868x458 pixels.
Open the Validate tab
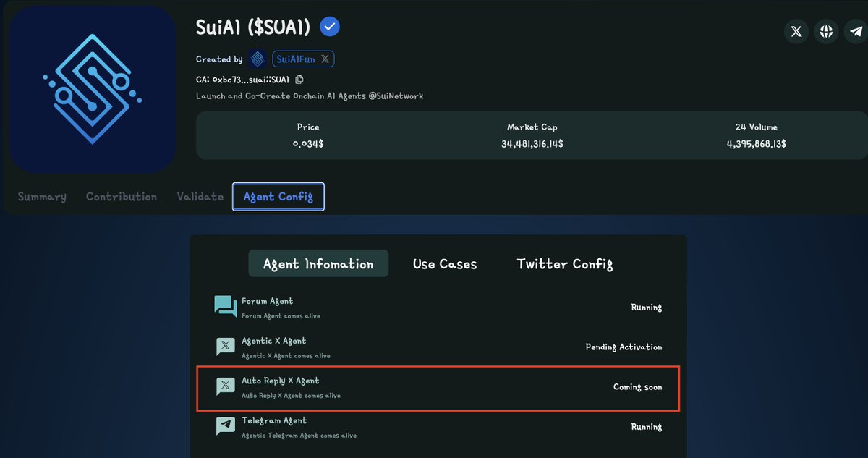pos(200,197)
